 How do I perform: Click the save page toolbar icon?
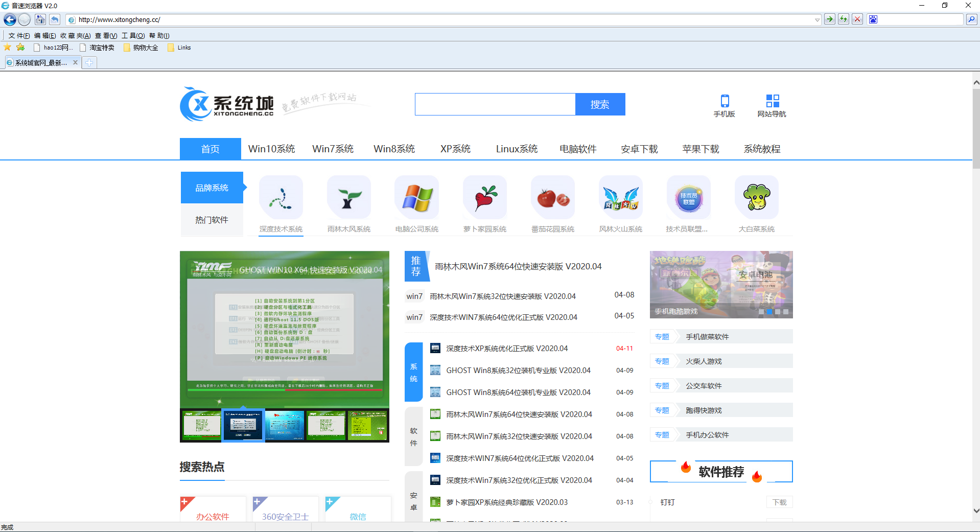(40, 19)
